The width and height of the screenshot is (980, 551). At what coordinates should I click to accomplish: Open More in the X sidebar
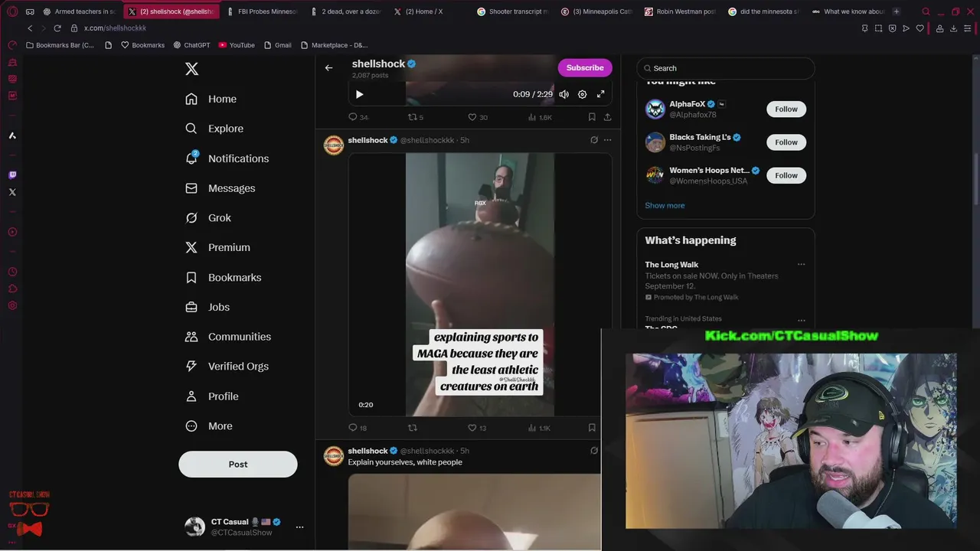(208, 426)
